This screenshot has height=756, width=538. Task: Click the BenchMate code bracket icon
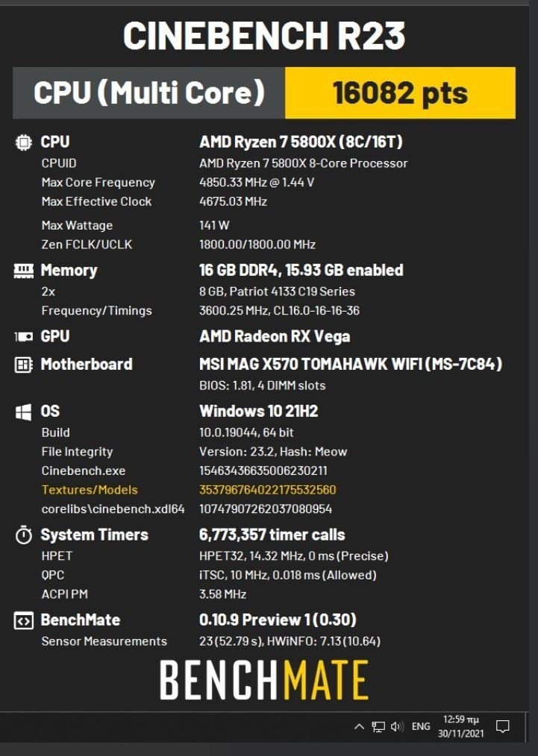(x=23, y=620)
